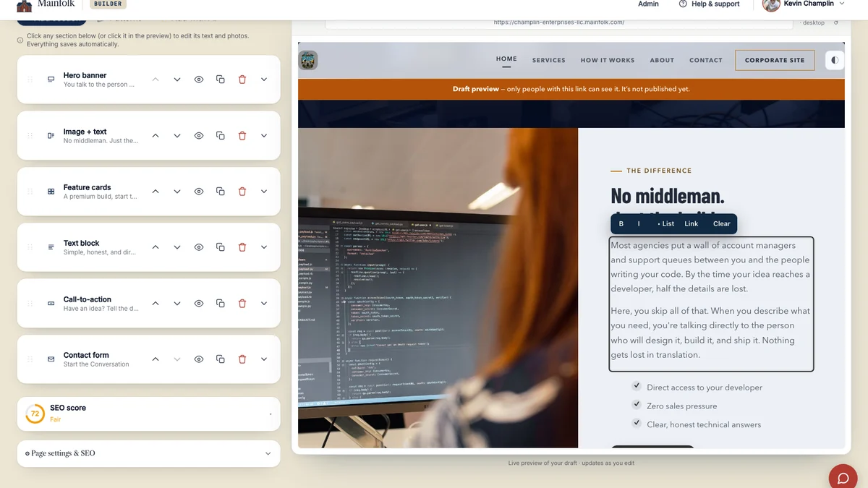Open ABOUT in the preview navigation
This screenshot has width=868, height=488.
[662, 60]
